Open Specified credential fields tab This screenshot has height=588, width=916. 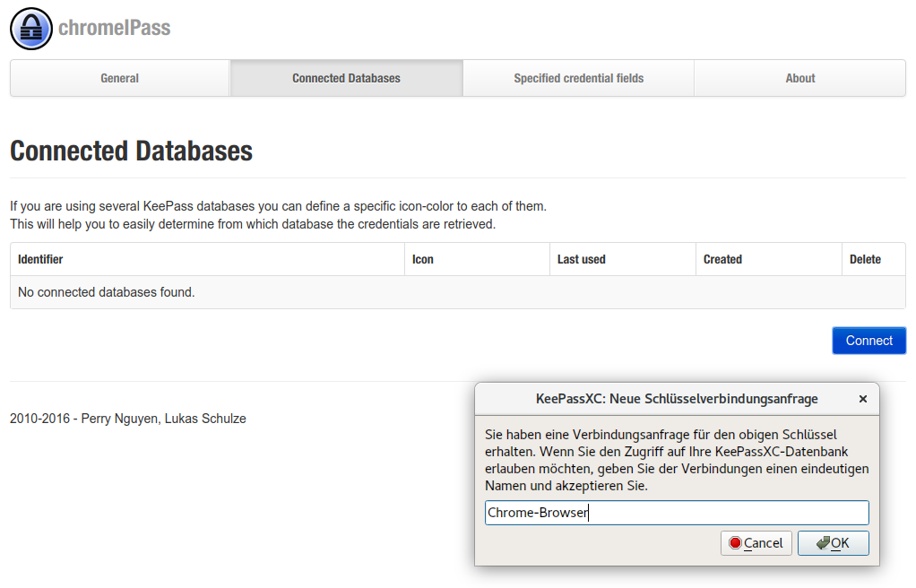click(x=578, y=78)
